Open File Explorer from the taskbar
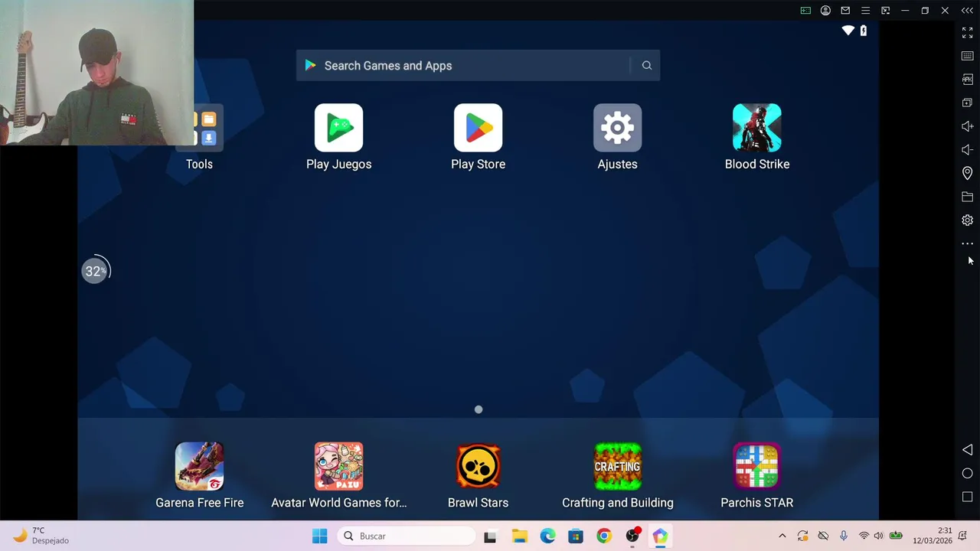This screenshot has height=551, width=980. 519,536
